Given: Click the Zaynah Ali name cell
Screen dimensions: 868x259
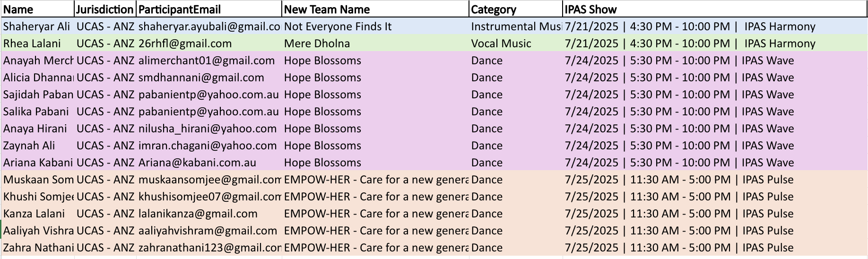Looking at the screenshot, I should (29, 146).
